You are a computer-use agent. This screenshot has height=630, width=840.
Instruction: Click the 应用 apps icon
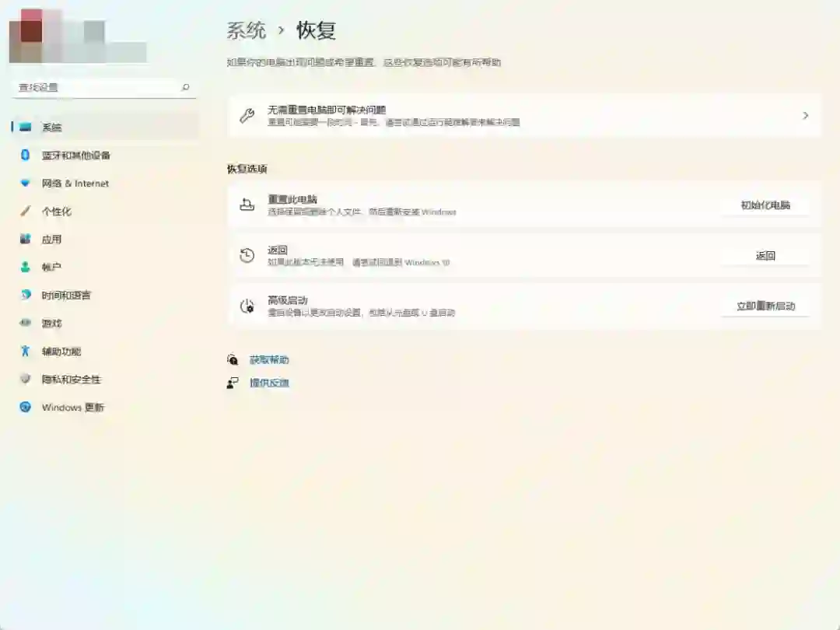25,239
